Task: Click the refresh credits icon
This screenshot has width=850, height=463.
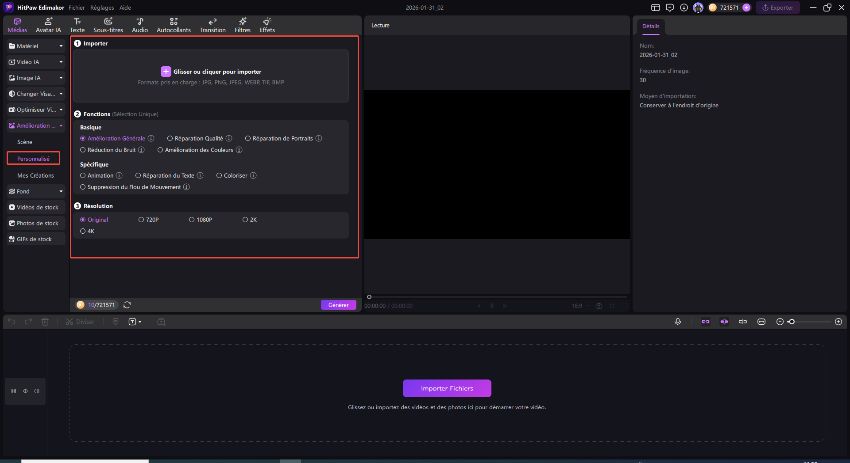Action: pos(127,304)
